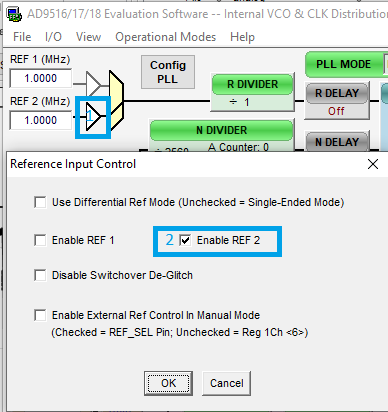Open the R DIVIDER block
This screenshot has width=388, height=412.
pyautogui.click(x=253, y=84)
